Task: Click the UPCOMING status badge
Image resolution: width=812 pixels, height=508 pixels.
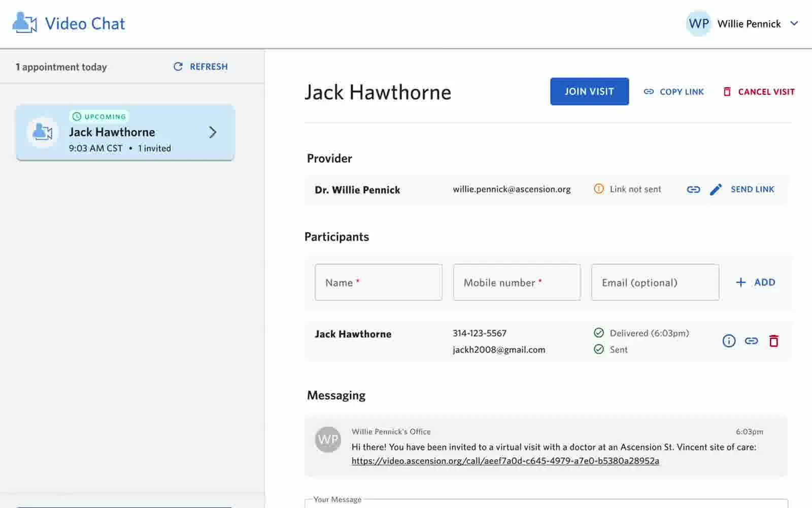Action: point(99,116)
